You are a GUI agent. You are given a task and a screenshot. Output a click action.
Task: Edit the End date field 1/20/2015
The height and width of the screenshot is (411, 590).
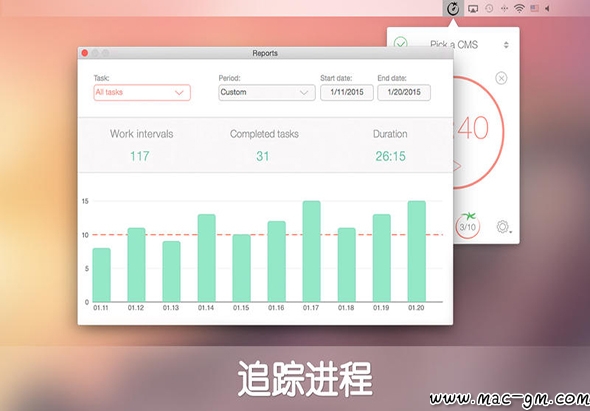click(404, 93)
